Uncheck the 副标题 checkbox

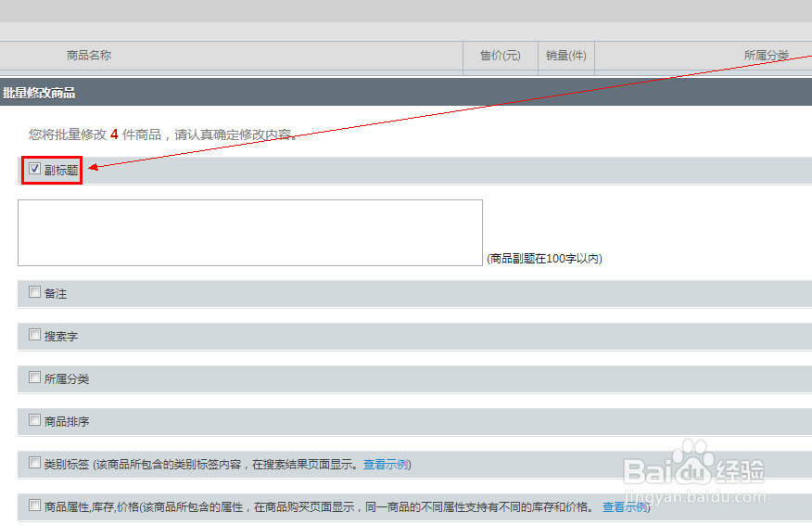(34, 169)
